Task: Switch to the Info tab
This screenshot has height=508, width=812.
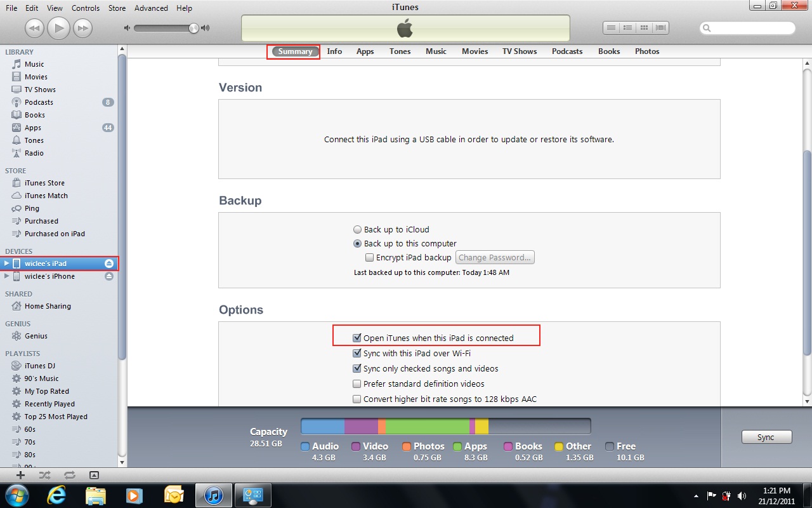Action: pyautogui.click(x=334, y=51)
